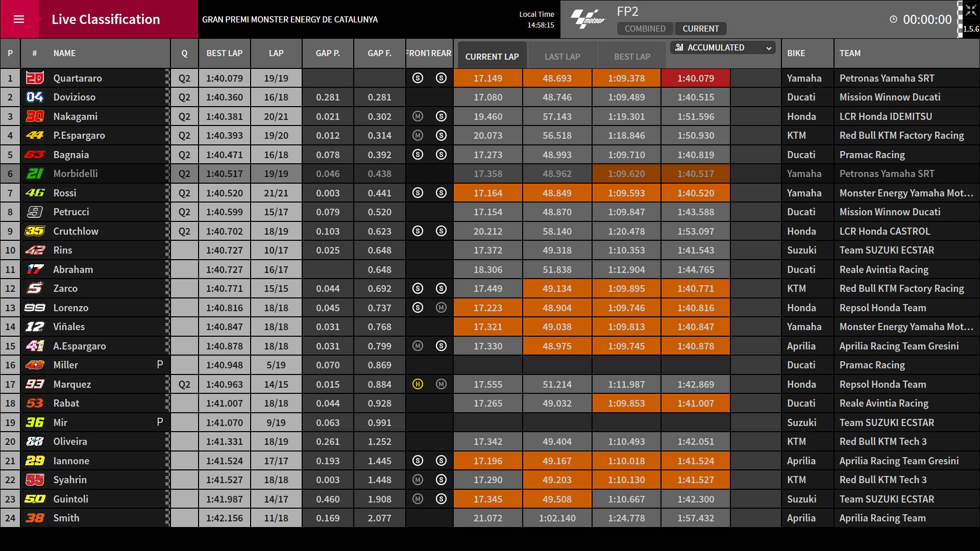Click Rossi's current lap sector 17.164

point(488,193)
